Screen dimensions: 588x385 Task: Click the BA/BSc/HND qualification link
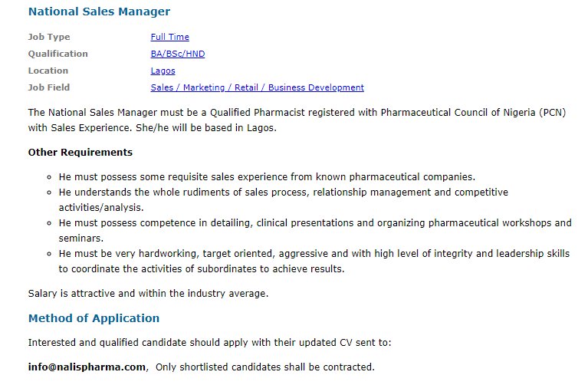(178, 54)
